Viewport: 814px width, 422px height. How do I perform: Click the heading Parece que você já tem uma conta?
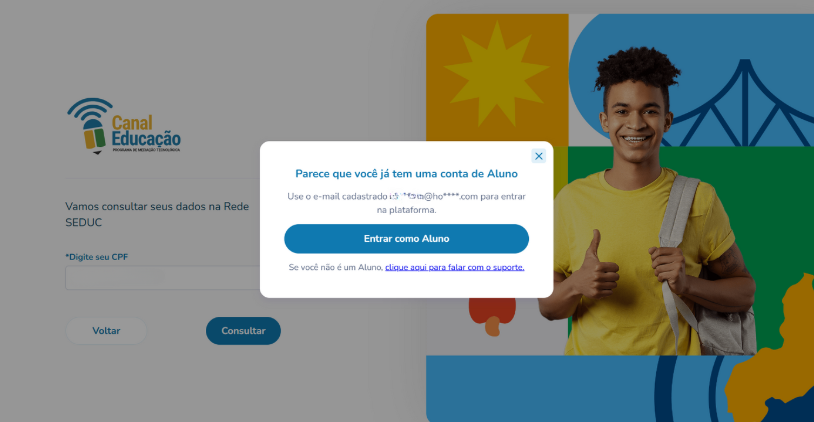coord(406,174)
